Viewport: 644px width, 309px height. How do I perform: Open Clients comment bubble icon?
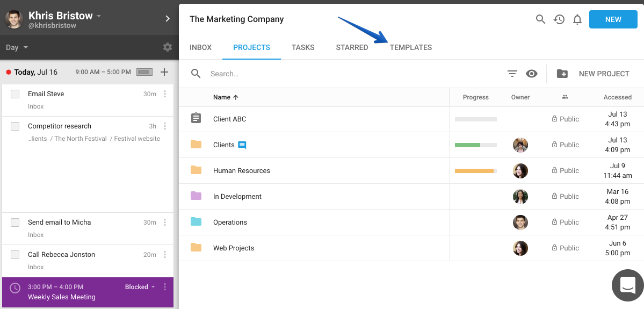click(x=242, y=145)
